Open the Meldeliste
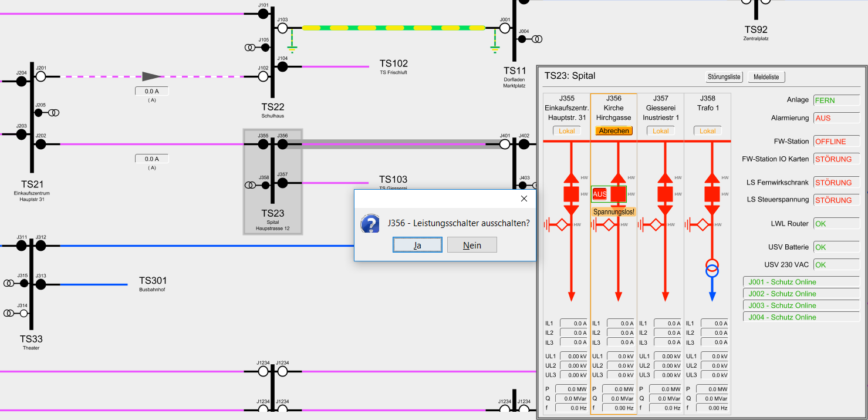Image resolution: width=868 pixels, height=420 pixels. click(766, 76)
